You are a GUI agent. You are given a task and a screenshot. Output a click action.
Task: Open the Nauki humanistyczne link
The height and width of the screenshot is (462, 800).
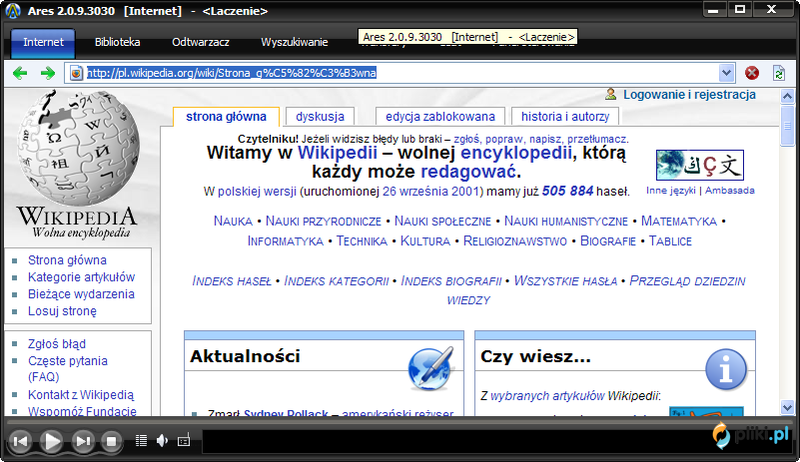(x=566, y=221)
